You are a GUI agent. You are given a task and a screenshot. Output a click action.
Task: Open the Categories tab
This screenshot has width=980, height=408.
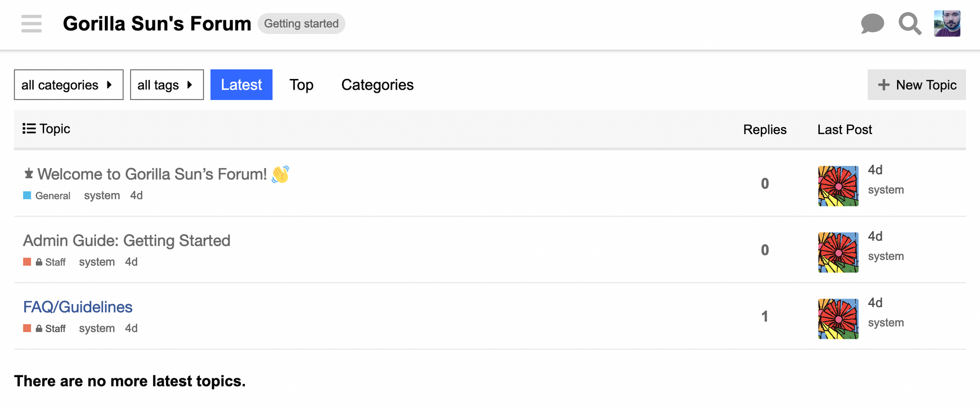377,85
